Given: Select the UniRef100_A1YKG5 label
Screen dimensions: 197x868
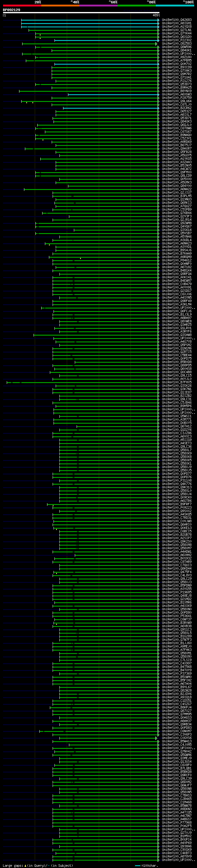Looking at the screenshot, I should 176,159.
